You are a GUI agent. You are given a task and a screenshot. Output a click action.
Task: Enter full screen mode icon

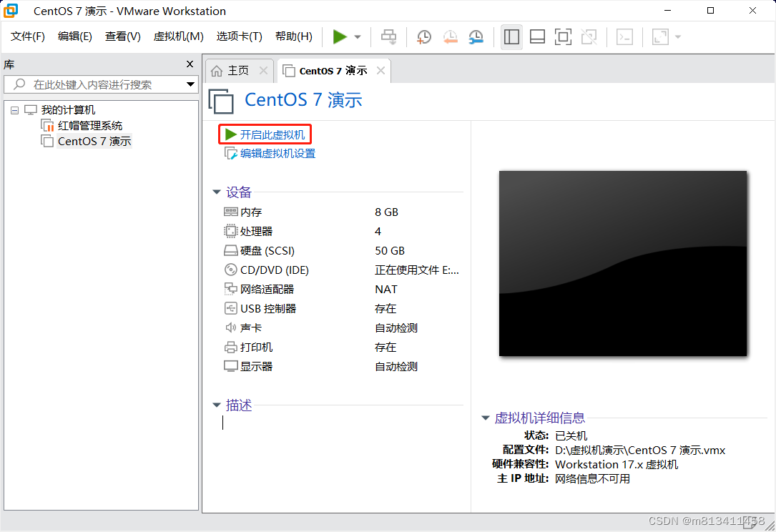coord(563,36)
